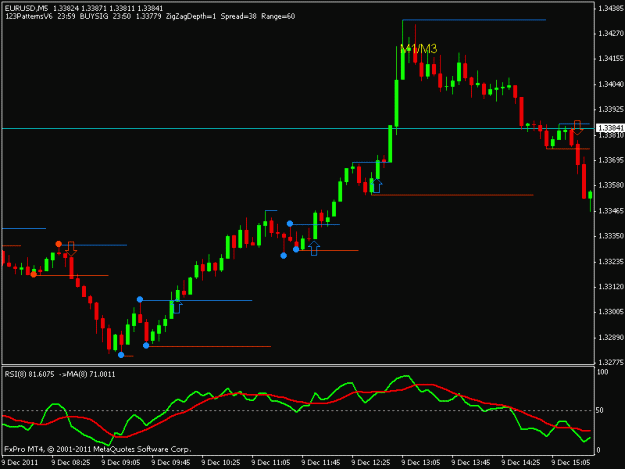Click the 9 Dec 14:25 time label
This screenshot has width=625, height=469.
[521, 463]
